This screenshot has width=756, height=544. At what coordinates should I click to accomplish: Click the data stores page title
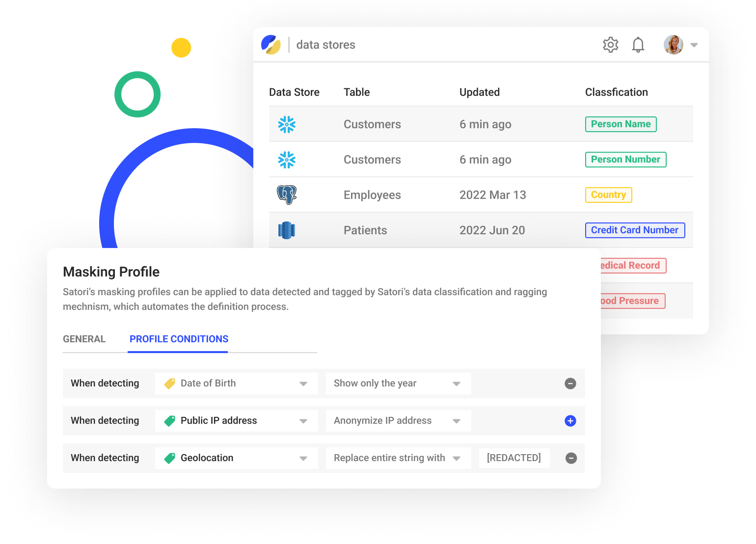[x=326, y=45]
